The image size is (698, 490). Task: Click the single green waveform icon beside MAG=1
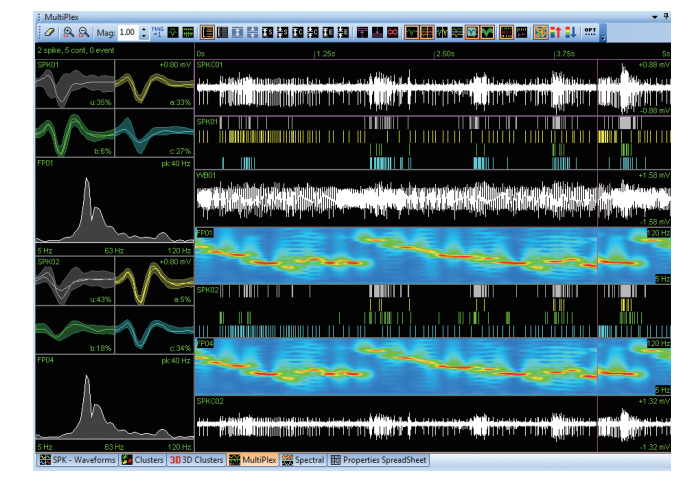[x=173, y=32]
